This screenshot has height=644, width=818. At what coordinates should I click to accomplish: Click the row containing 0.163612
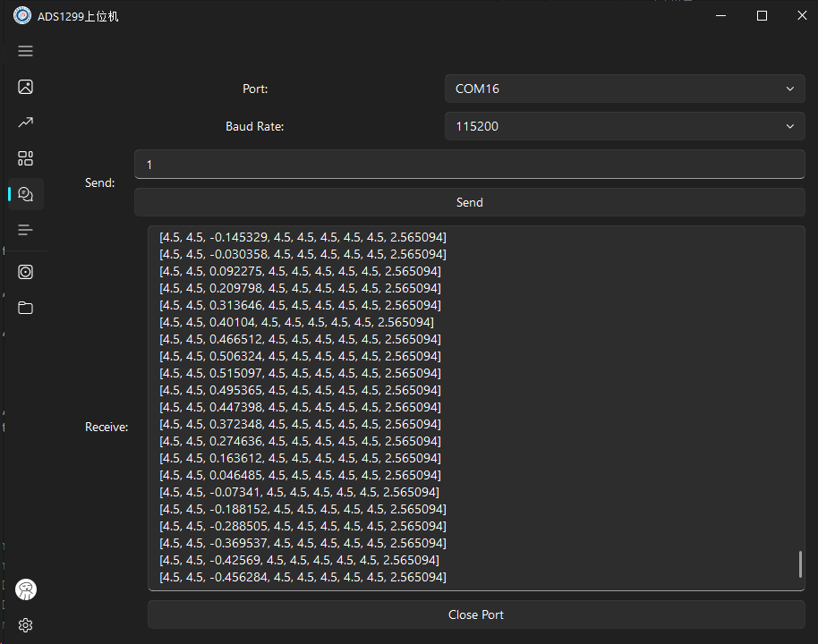click(x=300, y=458)
